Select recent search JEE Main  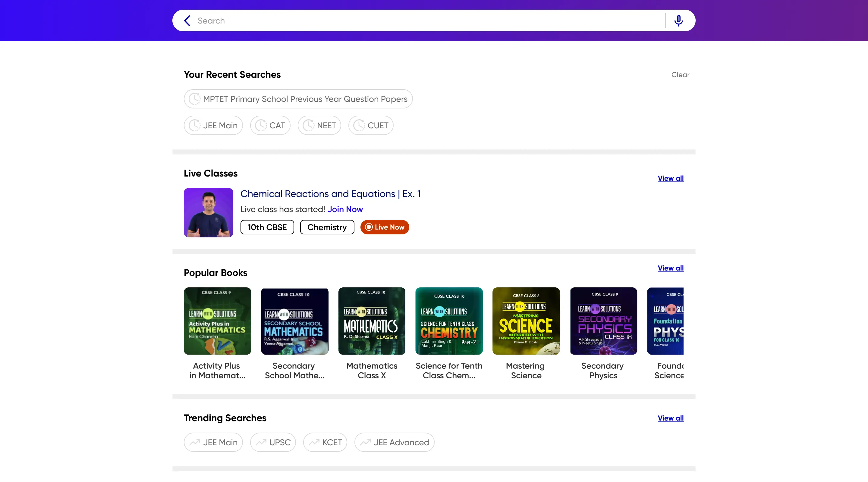pos(213,125)
